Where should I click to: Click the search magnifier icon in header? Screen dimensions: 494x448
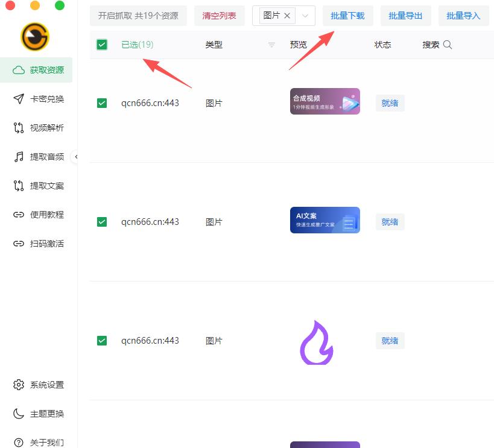447,45
